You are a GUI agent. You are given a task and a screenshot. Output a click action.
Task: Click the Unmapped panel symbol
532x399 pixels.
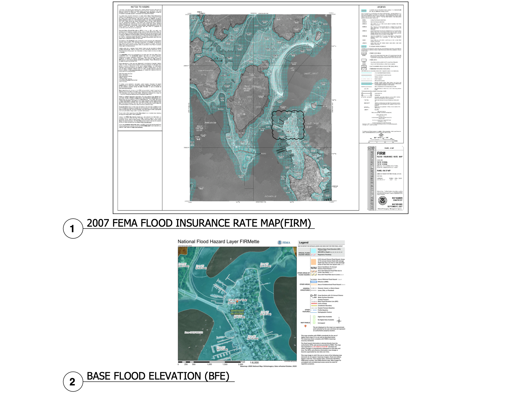(x=314, y=323)
